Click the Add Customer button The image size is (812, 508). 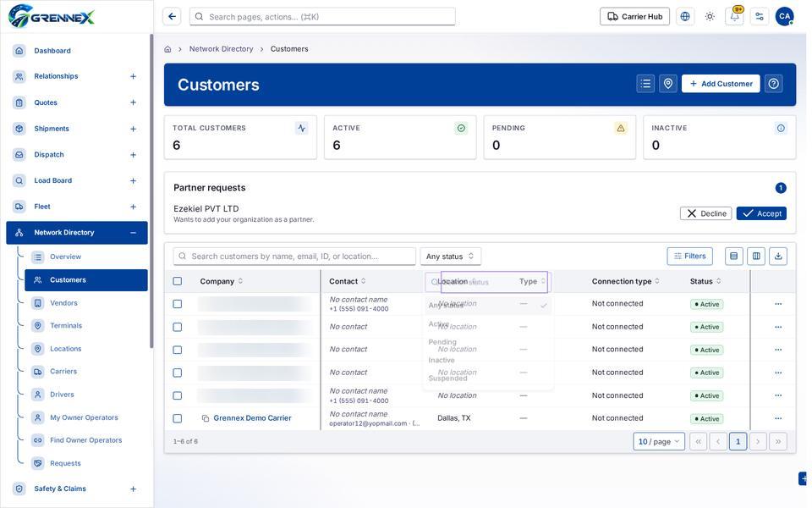(721, 84)
